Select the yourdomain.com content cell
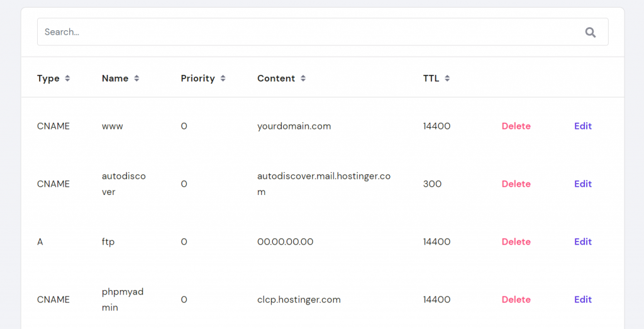The width and height of the screenshot is (644, 329). pyautogui.click(x=294, y=126)
